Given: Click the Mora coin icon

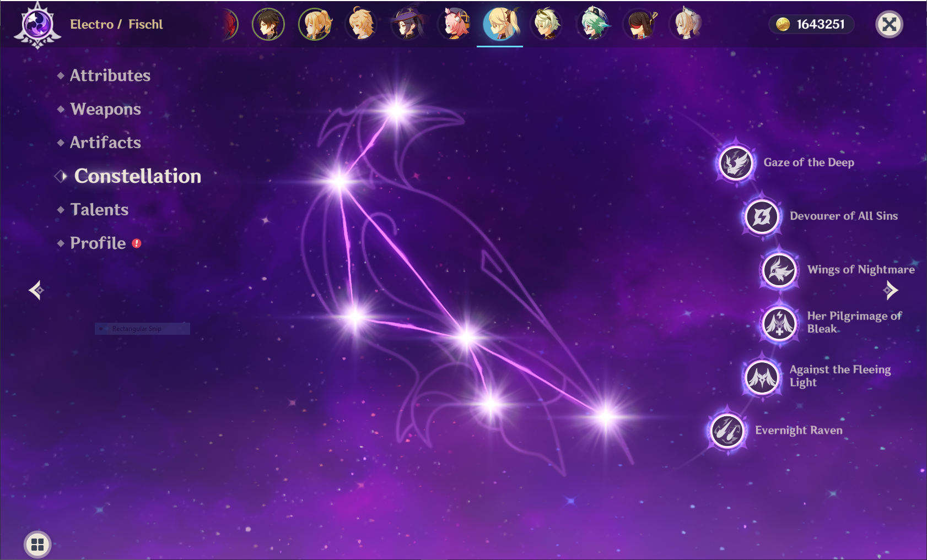Looking at the screenshot, I should pos(783,24).
